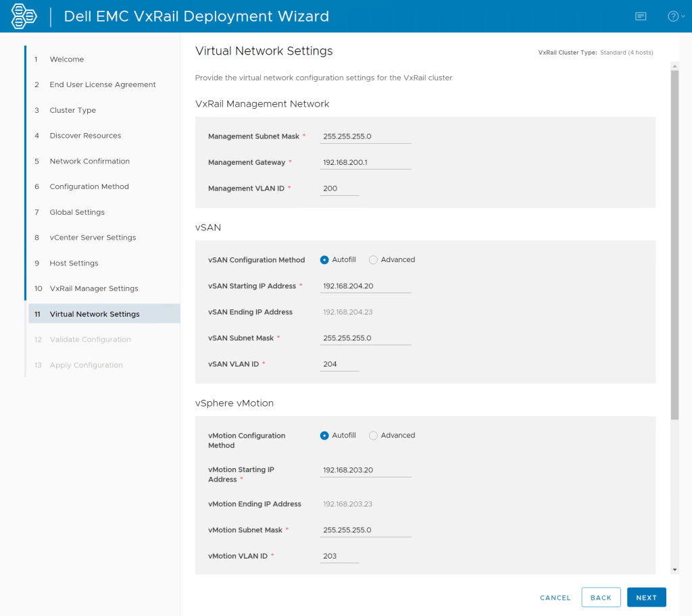Open the messages icon in header
Image resolution: width=692 pixels, height=616 pixels.
[x=641, y=16]
